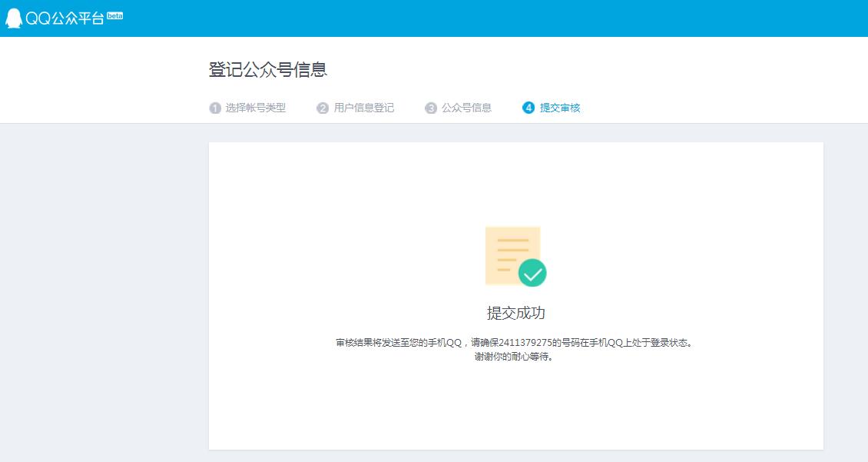Click the numbered circle for step 1
The image size is (868, 462).
(215, 108)
